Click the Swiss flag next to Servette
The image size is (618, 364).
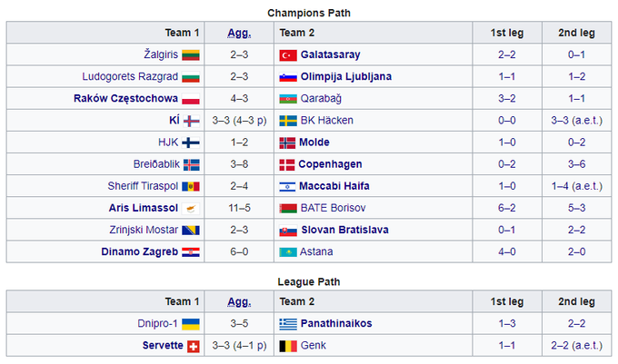tap(192, 346)
